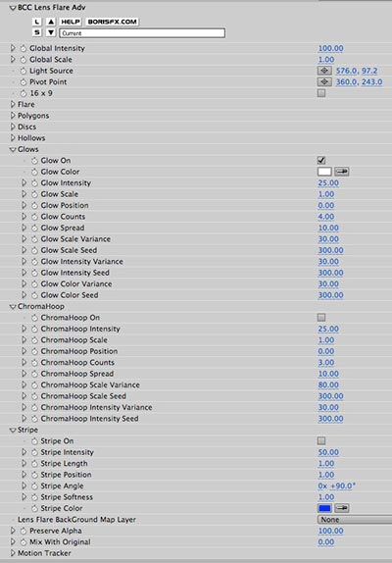Click Pivot Point picker crosshair button
Image resolution: width=392 pixels, height=563 pixels.
[324, 81]
